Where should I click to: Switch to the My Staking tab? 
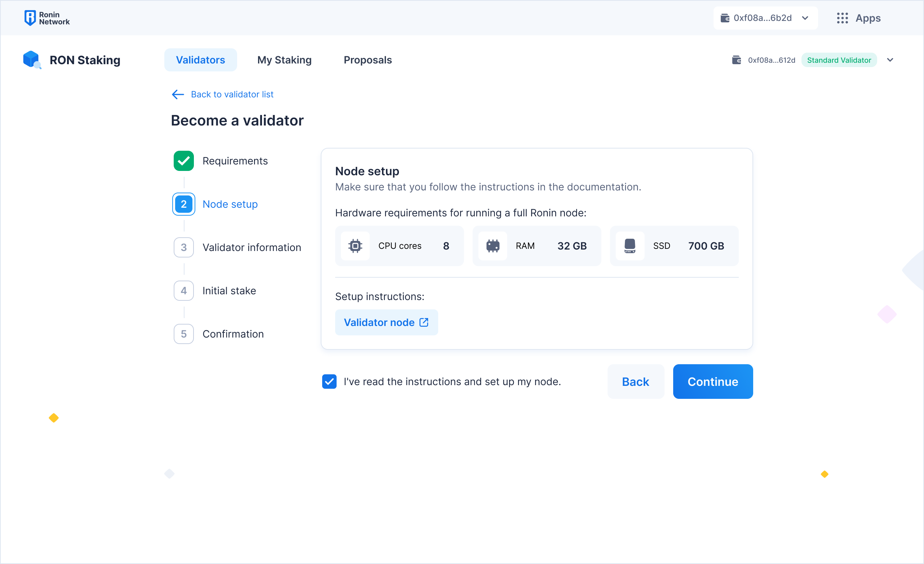[x=284, y=60]
